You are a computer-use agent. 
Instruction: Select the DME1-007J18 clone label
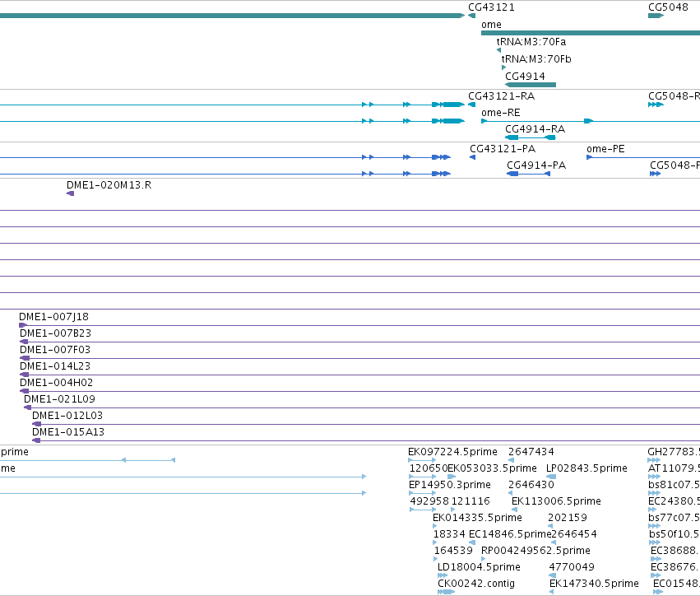click(x=53, y=317)
